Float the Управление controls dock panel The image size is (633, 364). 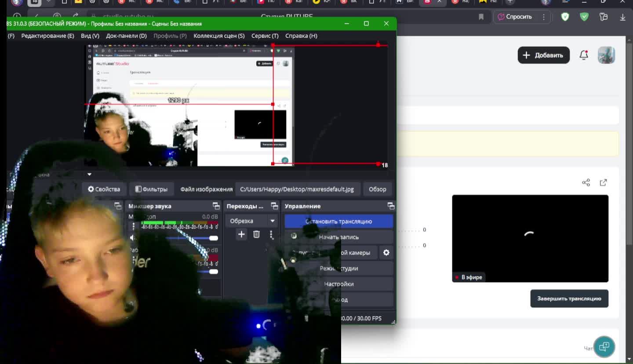coord(391,206)
